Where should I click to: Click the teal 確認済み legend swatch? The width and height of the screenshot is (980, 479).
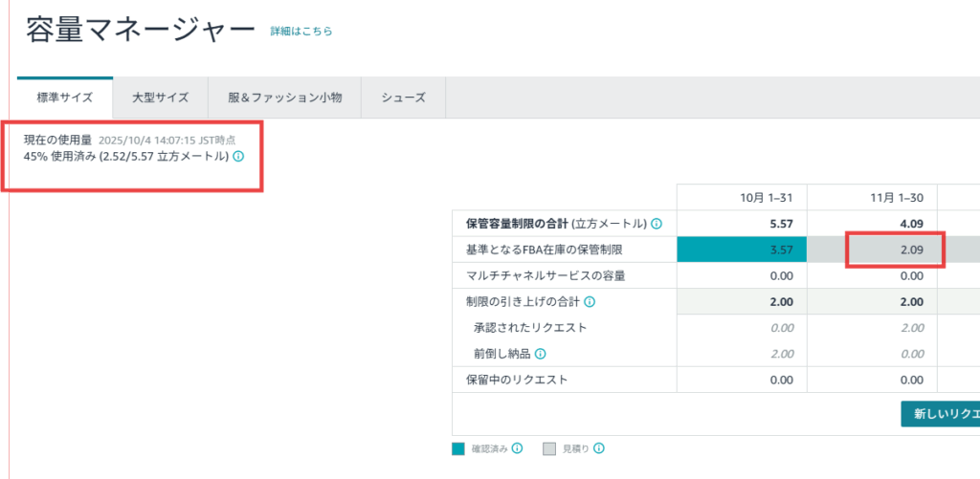pos(458,448)
